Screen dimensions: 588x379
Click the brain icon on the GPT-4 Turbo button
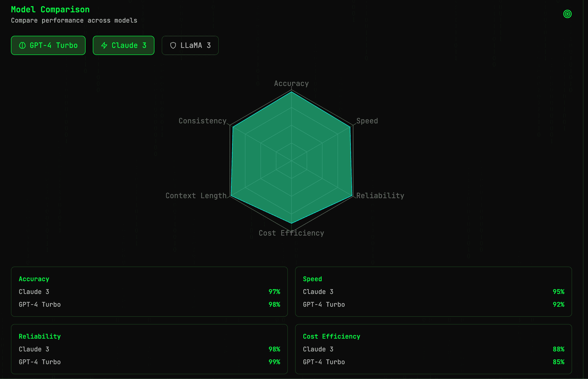[x=22, y=45]
